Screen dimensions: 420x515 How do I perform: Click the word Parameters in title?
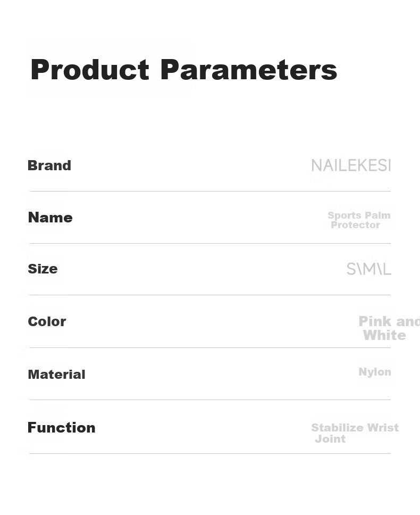[x=249, y=70]
